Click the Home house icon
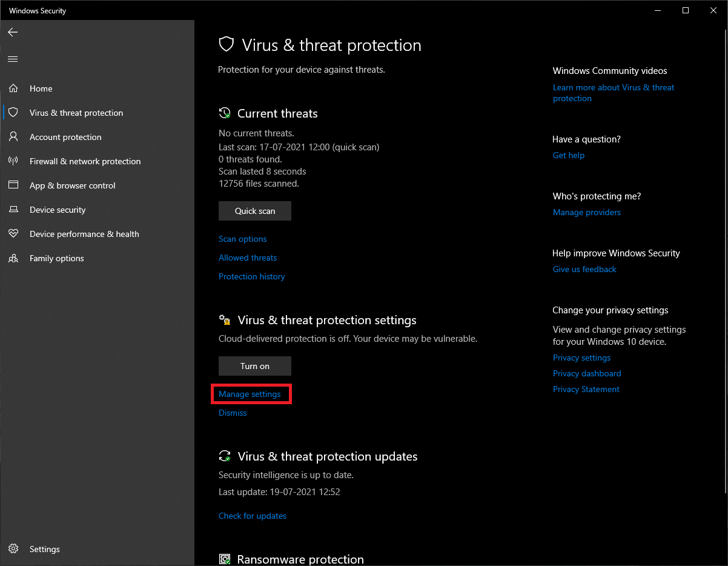 [x=13, y=88]
